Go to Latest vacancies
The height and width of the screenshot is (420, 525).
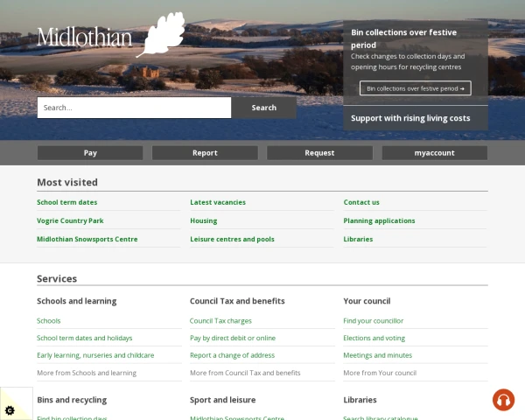tap(218, 202)
